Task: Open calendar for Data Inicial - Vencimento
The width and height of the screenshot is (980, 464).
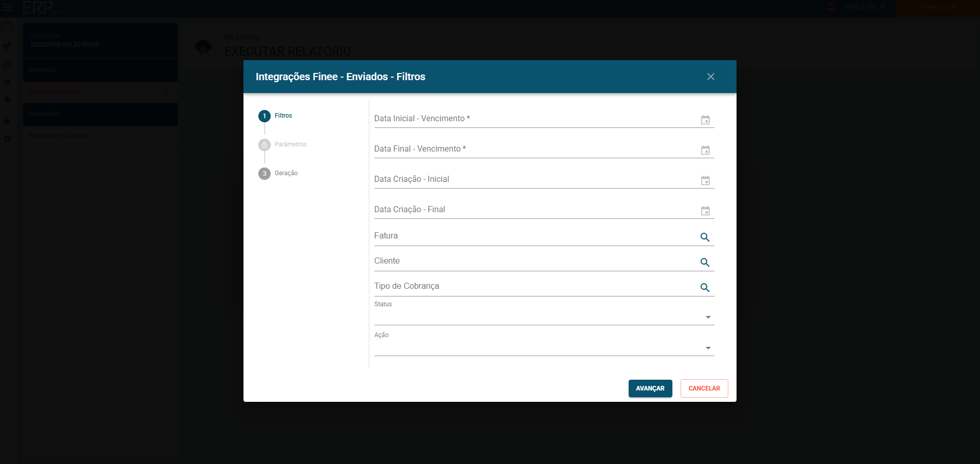Action: (705, 120)
